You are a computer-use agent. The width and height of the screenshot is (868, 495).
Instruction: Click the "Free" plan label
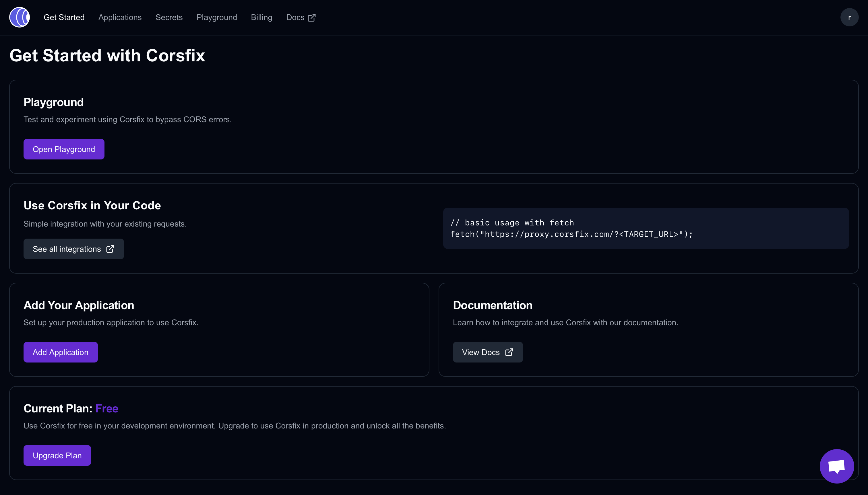click(107, 408)
